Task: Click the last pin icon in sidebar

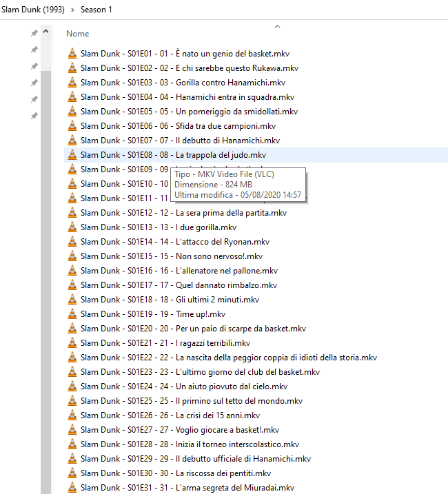Action: tap(34, 116)
